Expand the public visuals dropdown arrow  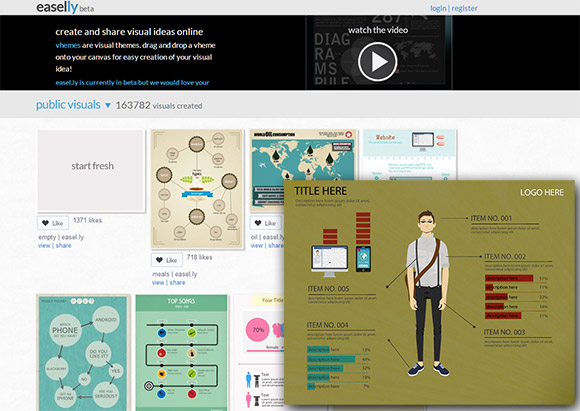click(108, 105)
